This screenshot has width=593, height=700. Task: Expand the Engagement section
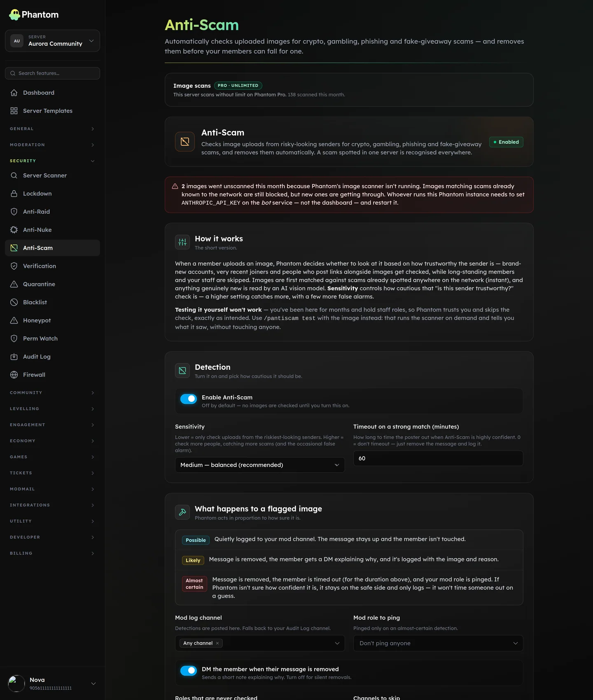52,425
